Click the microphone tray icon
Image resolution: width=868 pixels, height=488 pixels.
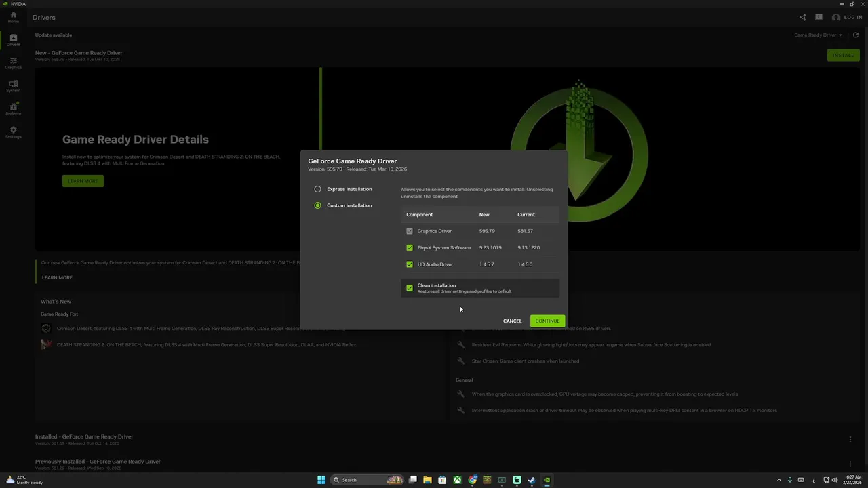[x=790, y=480]
